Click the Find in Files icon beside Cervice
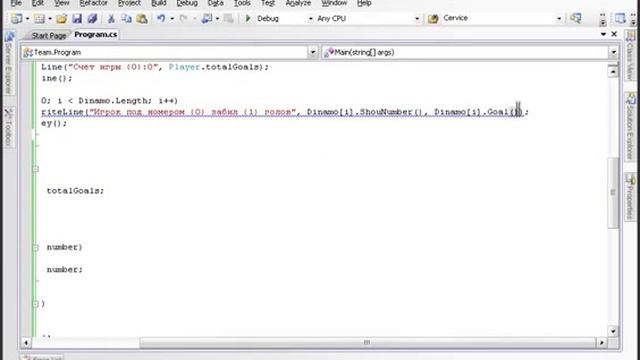The image size is (640, 360). 433,18
